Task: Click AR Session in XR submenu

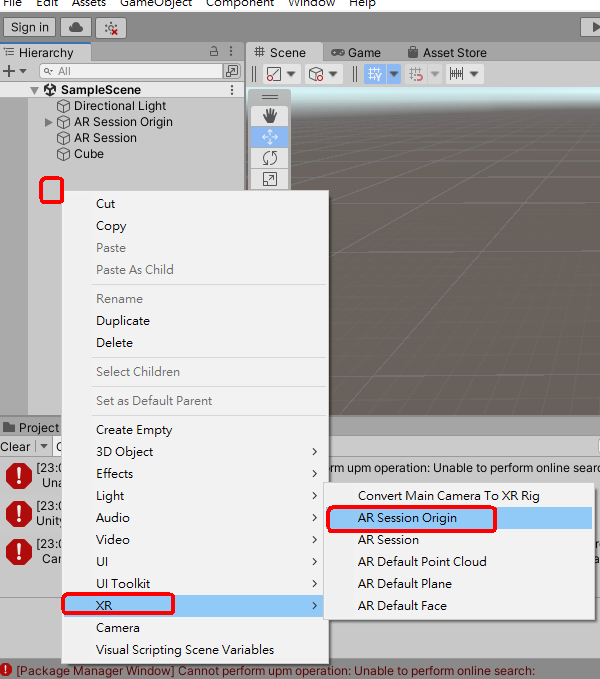Action: pos(459,540)
